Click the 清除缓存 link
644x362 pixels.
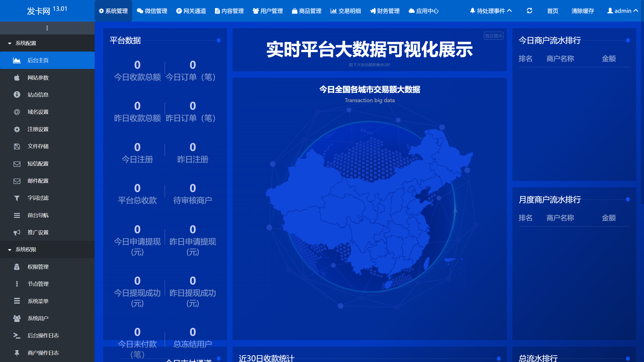pos(582,11)
